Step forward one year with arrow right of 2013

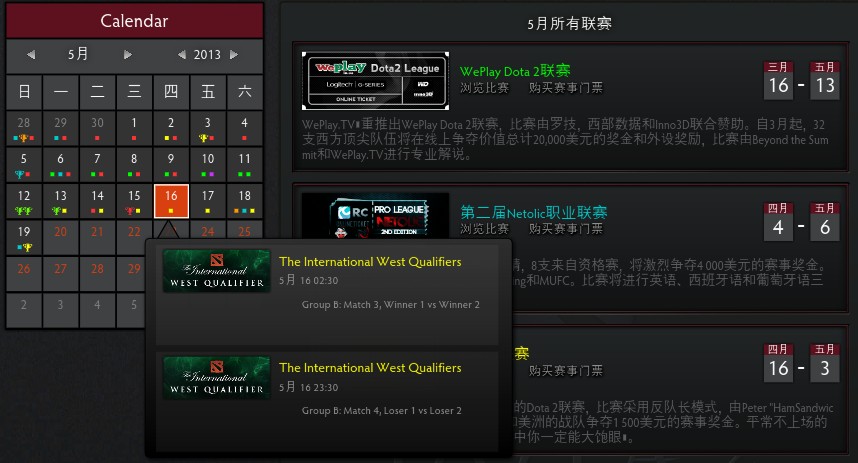[234, 55]
